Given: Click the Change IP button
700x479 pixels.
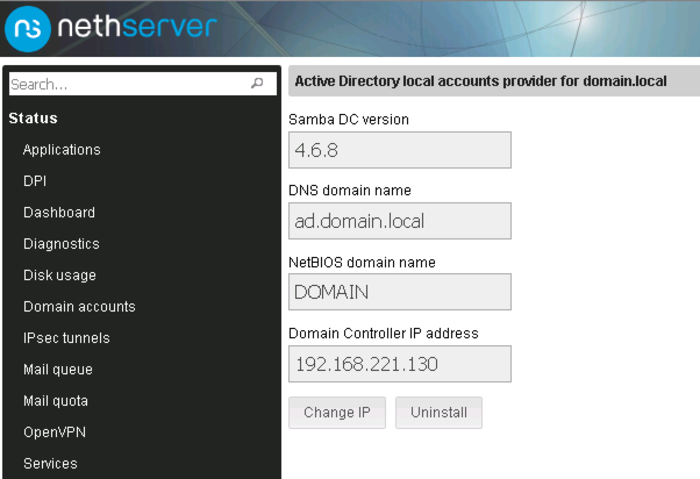Looking at the screenshot, I should point(337,412).
